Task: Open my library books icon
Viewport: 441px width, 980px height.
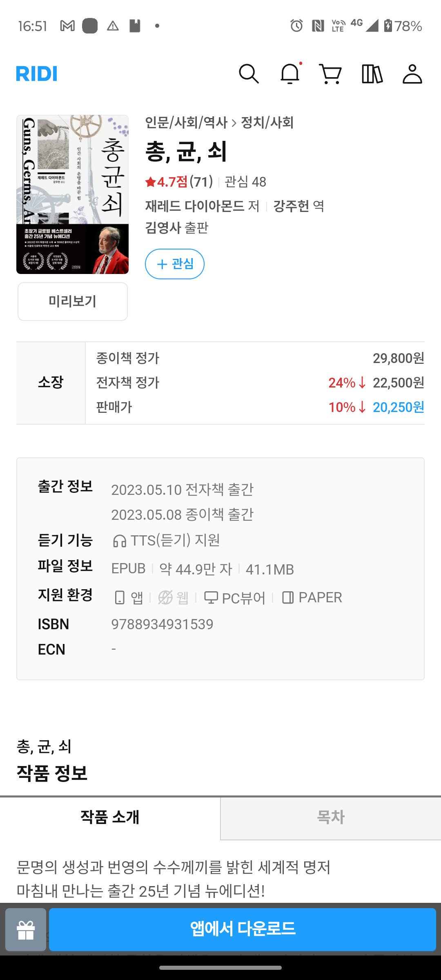Action: [x=372, y=74]
